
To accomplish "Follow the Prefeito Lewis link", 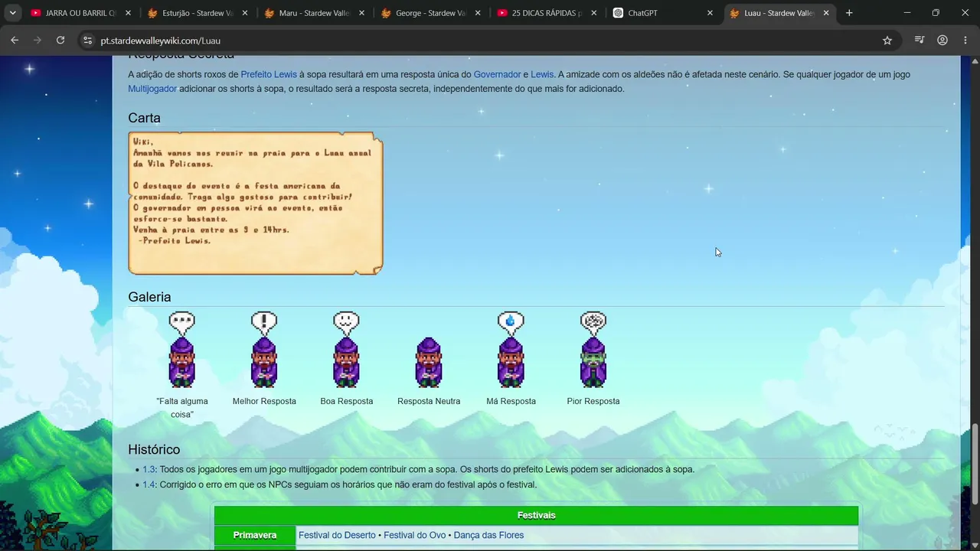I will point(269,74).
